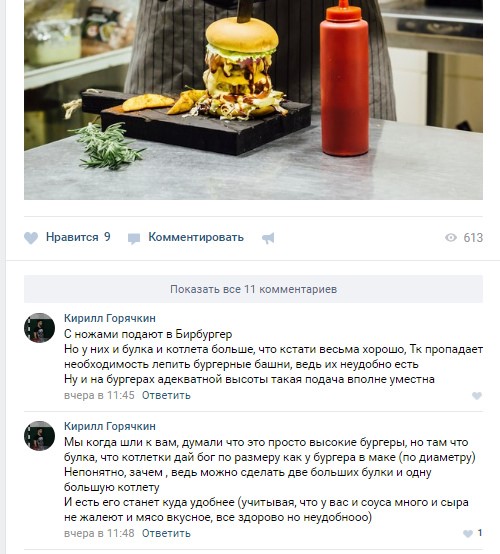Screen dimensions: 500x554
Task: Click the comment speech bubble icon
Action: point(134,239)
